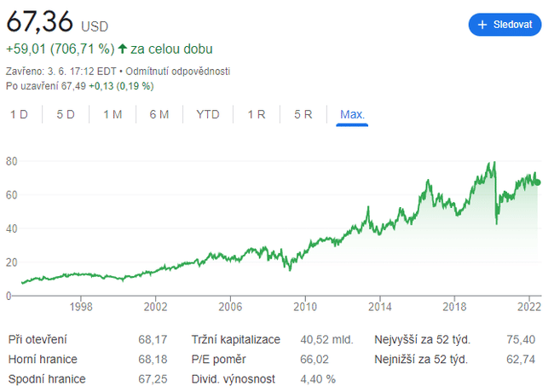Viewport: 554px width, 392px height.
Task: Switch chart to 6 M range
Action: (x=159, y=114)
